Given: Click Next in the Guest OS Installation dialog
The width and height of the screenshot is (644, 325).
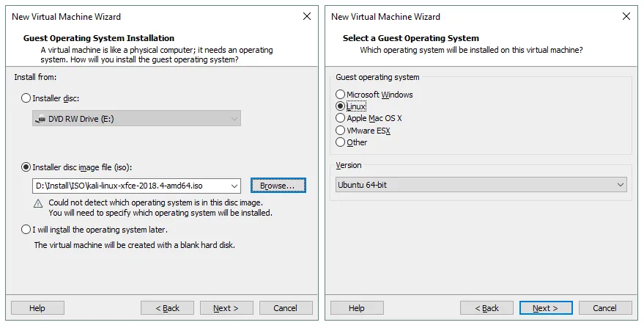Looking at the screenshot, I should [226, 308].
